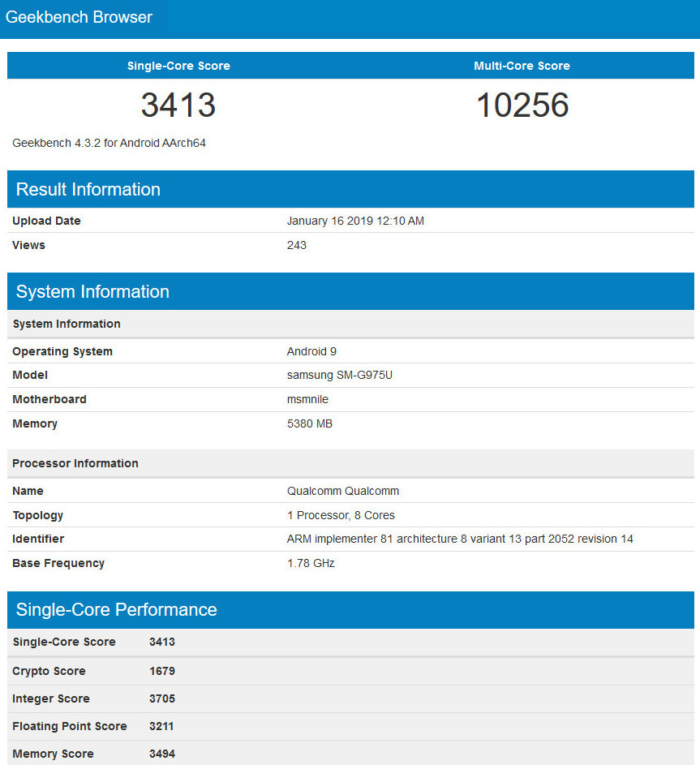This screenshot has width=700, height=765.
Task: Select the 1 Processor, 8 Cores value
Action: click(341, 515)
